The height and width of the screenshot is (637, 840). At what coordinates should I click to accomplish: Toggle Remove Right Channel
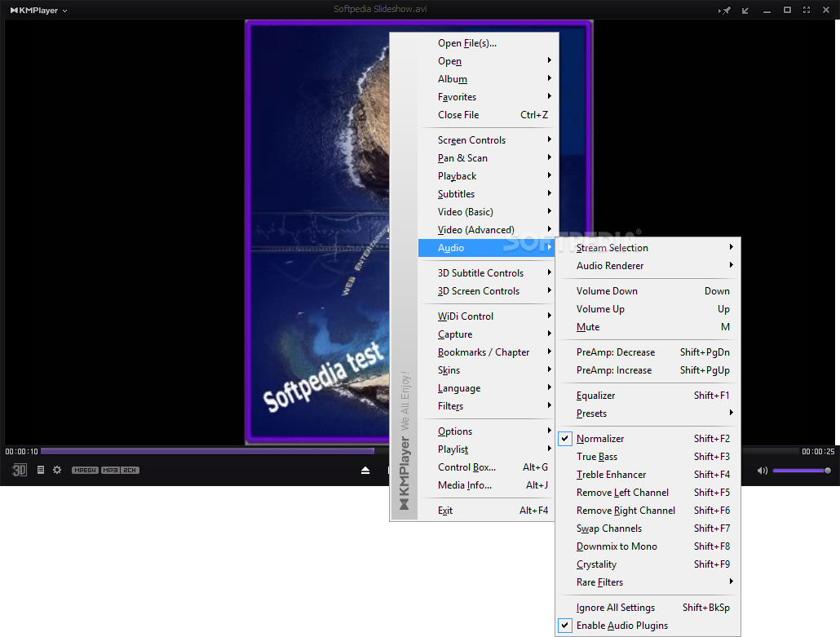tap(648, 511)
